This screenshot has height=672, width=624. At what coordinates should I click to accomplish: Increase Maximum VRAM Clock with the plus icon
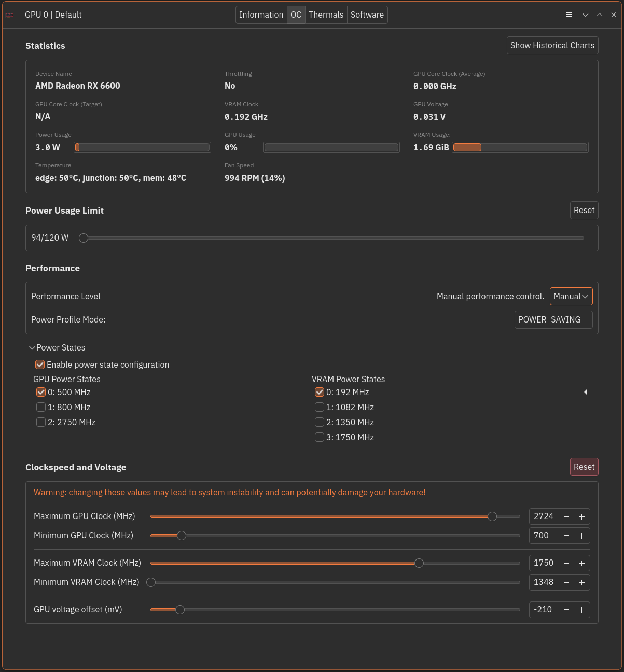click(581, 564)
